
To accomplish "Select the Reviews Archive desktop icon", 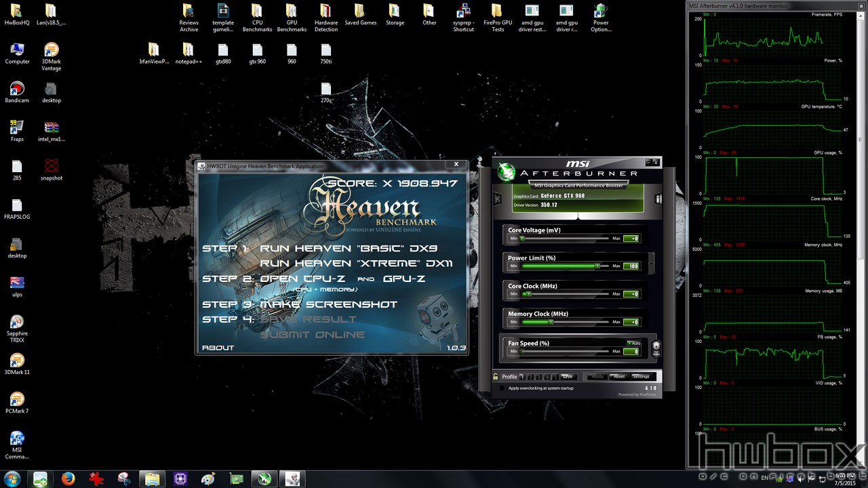I will coord(189,18).
